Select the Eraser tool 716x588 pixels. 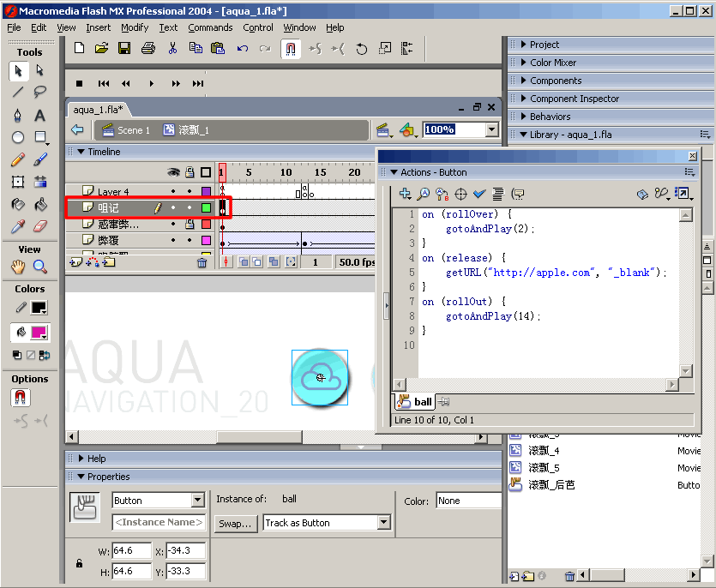coord(40,226)
